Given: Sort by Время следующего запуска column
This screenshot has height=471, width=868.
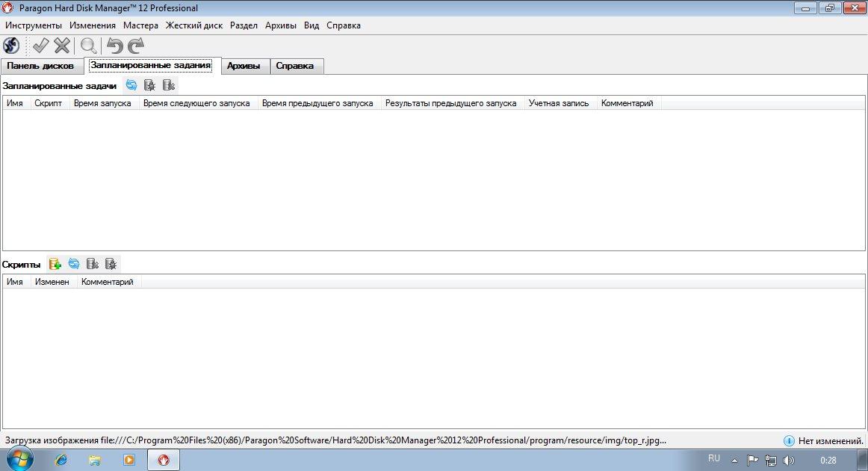Looking at the screenshot, I should (196, 103).
